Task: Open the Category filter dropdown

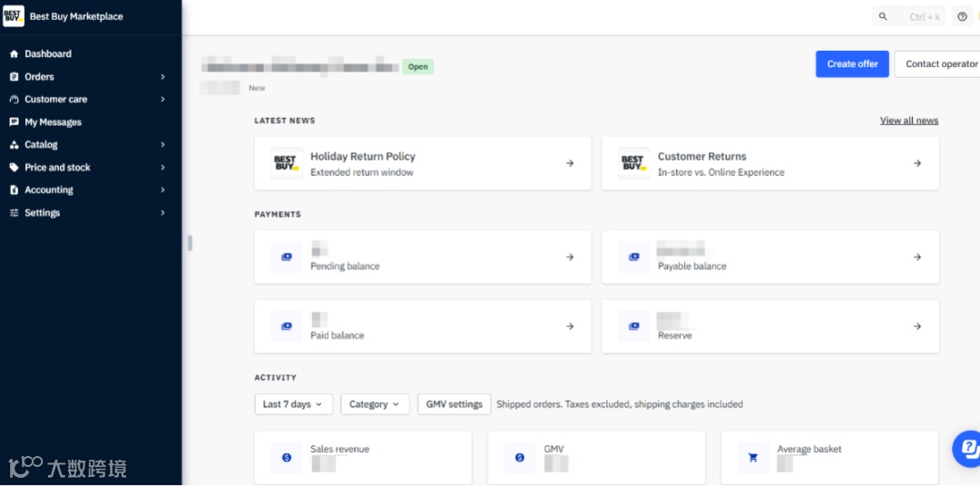Action: (375, 404)
